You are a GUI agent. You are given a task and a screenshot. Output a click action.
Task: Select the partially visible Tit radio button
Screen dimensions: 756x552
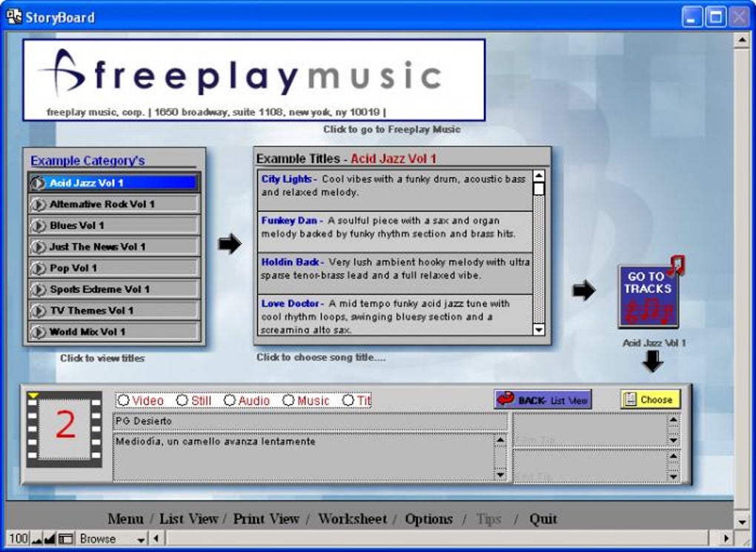click(348, 401)
